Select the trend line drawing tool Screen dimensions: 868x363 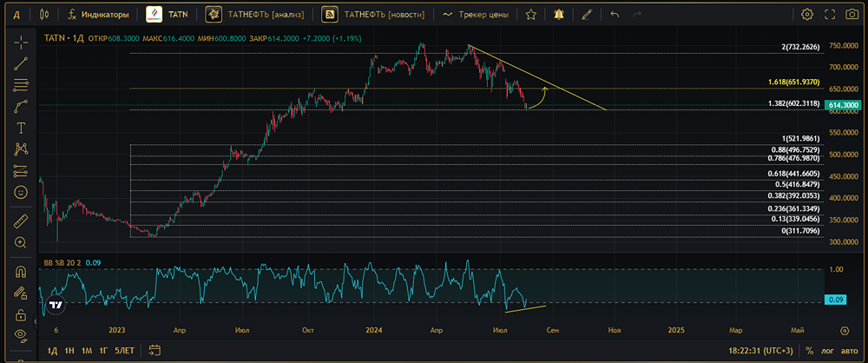point(21,63)
